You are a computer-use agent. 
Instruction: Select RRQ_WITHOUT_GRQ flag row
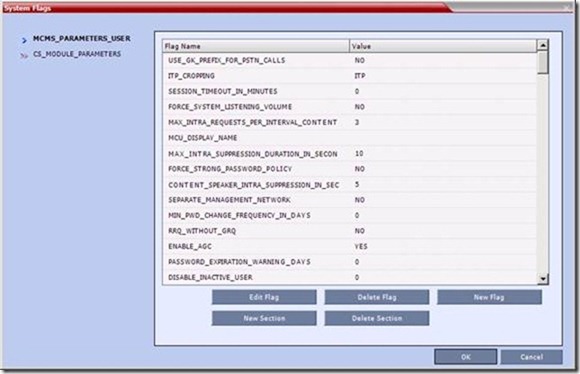click(x=350, y=231)
